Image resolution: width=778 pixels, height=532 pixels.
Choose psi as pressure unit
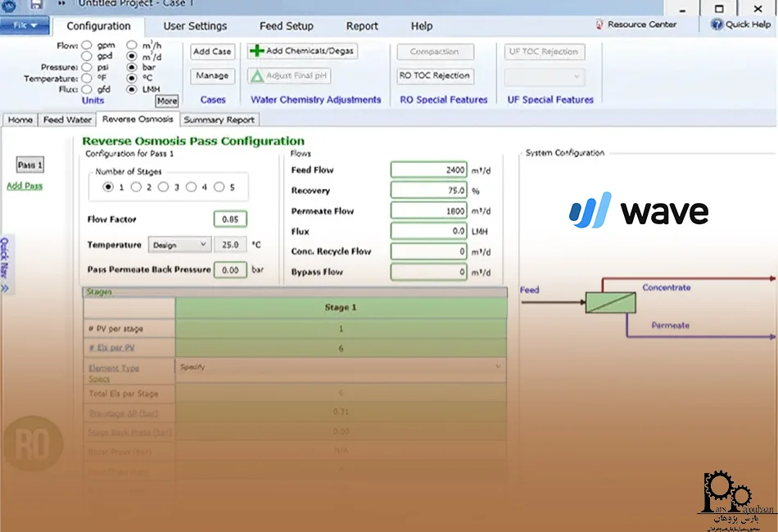coord(87,67)
